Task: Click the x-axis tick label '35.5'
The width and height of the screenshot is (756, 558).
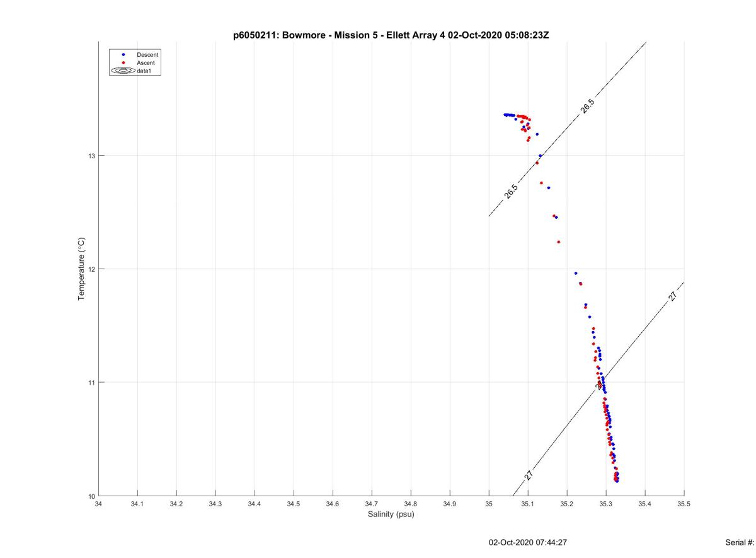Action: [x=684, y=504]
